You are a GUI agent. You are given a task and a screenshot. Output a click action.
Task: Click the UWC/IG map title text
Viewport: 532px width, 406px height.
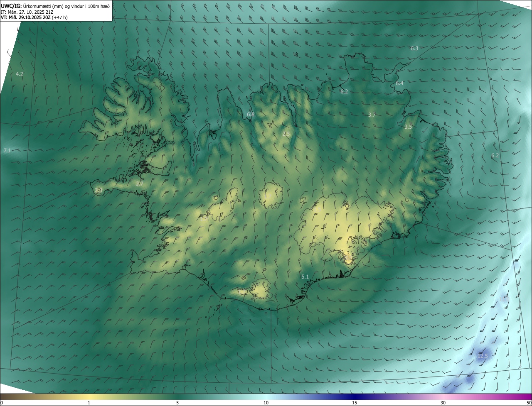pyautogui.click(x=55, y=6)
